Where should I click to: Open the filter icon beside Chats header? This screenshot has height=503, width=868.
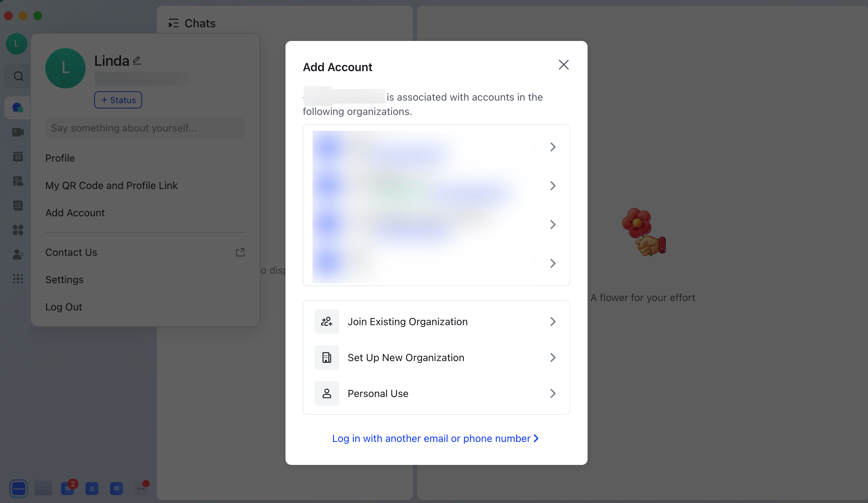[174, 23]
